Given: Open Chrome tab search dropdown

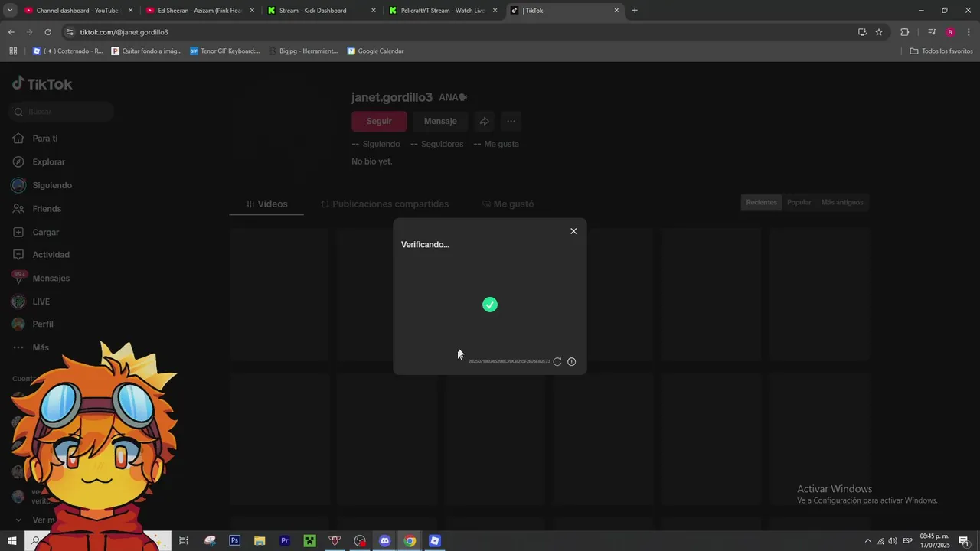Looking at the screenshot, I should point(10,11).
